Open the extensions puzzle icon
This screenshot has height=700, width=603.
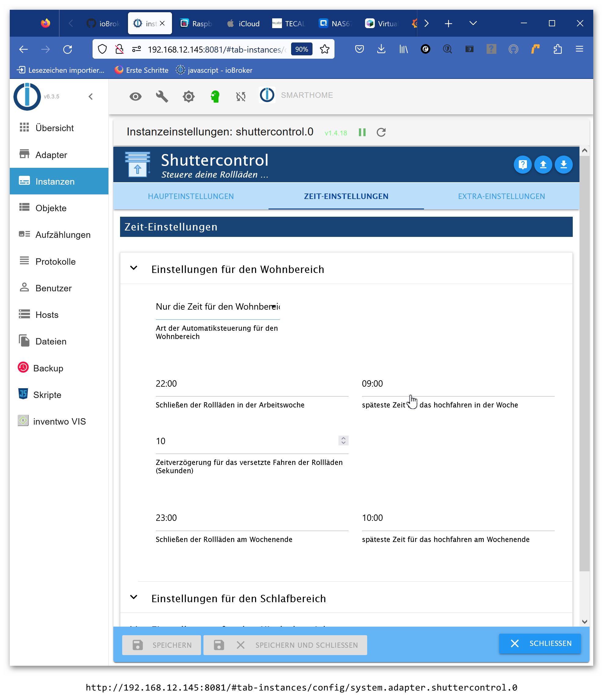pos(558,49)
